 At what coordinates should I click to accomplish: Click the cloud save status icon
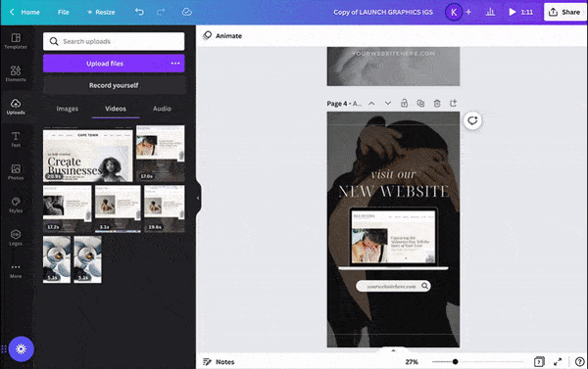point(187,12)
